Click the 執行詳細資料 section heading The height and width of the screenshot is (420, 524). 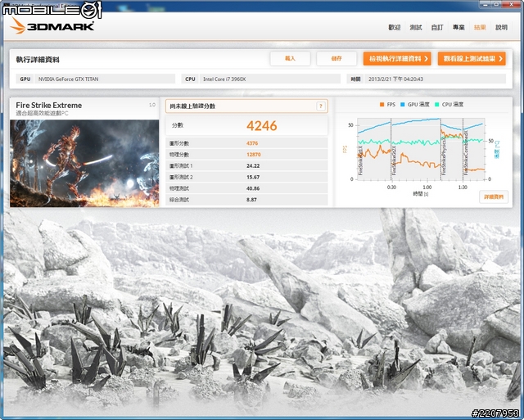click(x=38, y=60)
